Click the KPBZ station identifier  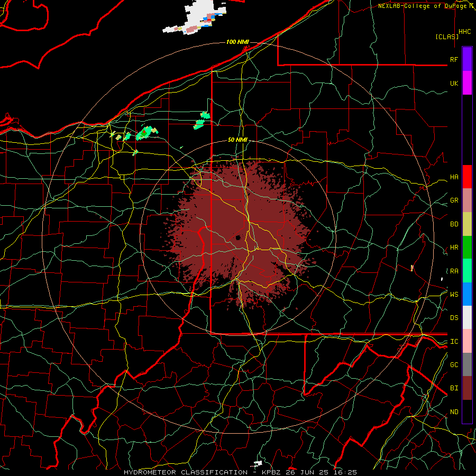272,472
